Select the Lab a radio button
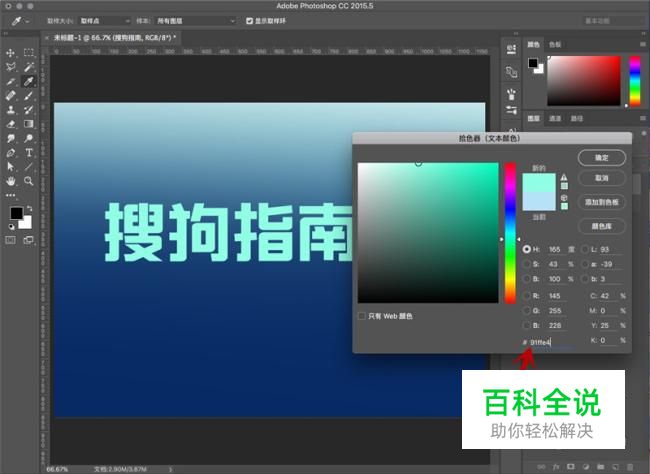Screen dimensions: 650x474 coord(585,264)
